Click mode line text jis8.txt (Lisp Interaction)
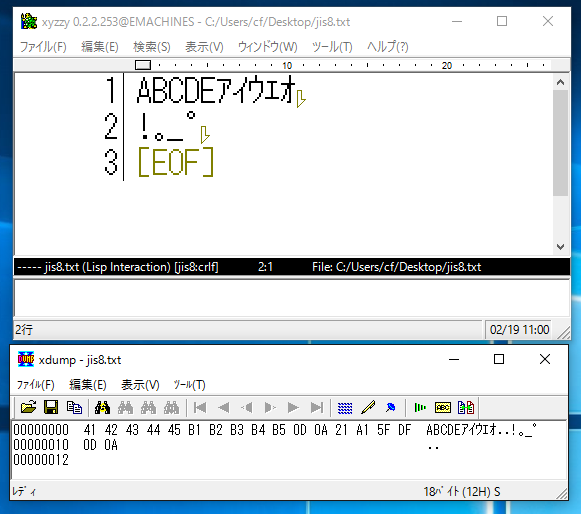 (x=107, y=267)
